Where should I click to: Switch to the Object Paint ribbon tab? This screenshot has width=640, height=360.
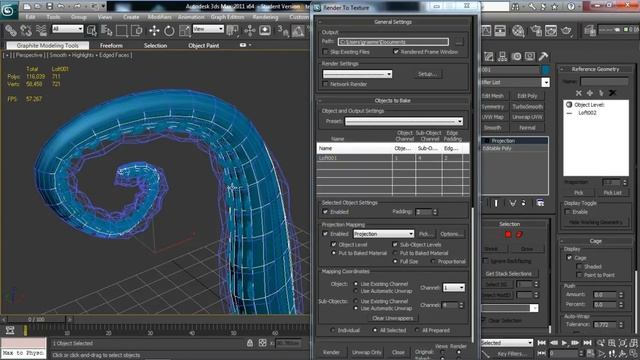tap(204, 45)
